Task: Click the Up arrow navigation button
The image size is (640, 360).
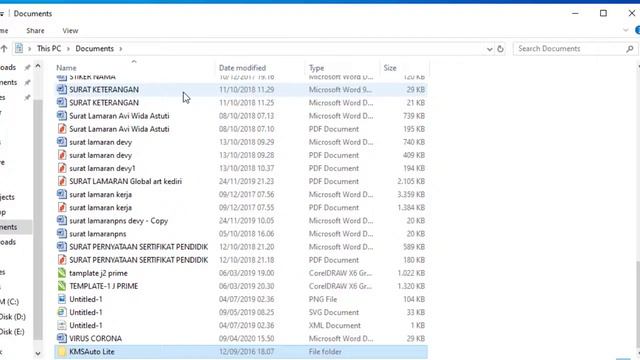Action: pyautogui.click(x=4, y=49)
